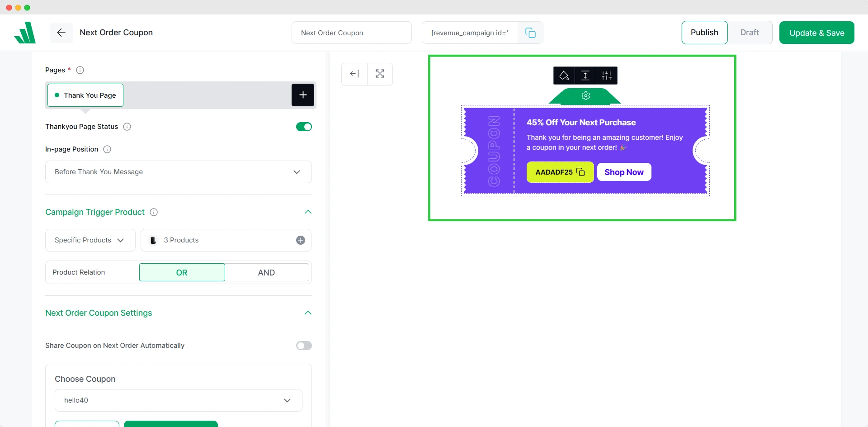Open the hello40 coupon dropdown

(179, 400)
